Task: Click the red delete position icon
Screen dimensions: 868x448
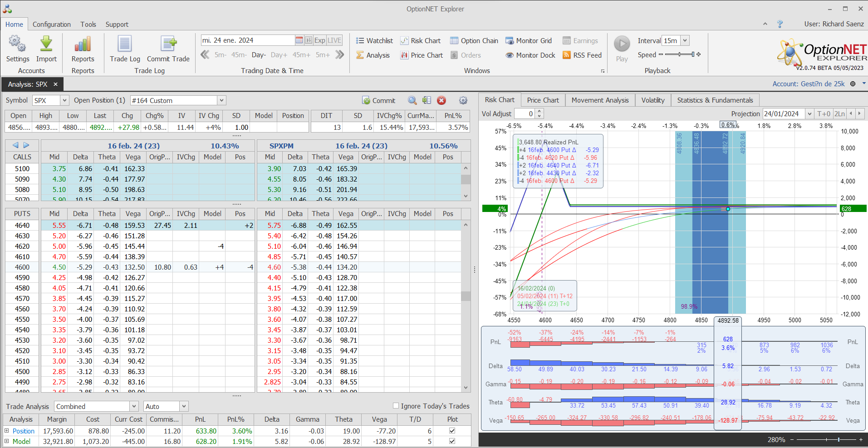Action: [x=441, y=101]
